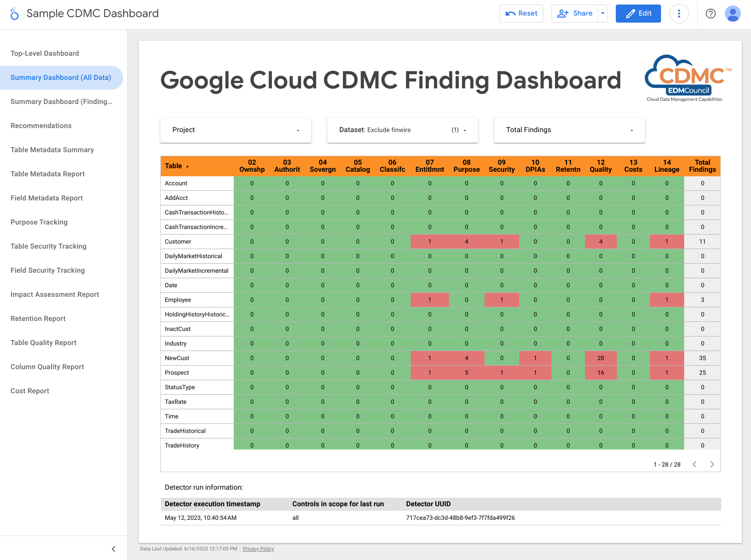Expand the Share button dropdown arrow
This screenshot has width=751, height=560.
click(x=603, y=14)
